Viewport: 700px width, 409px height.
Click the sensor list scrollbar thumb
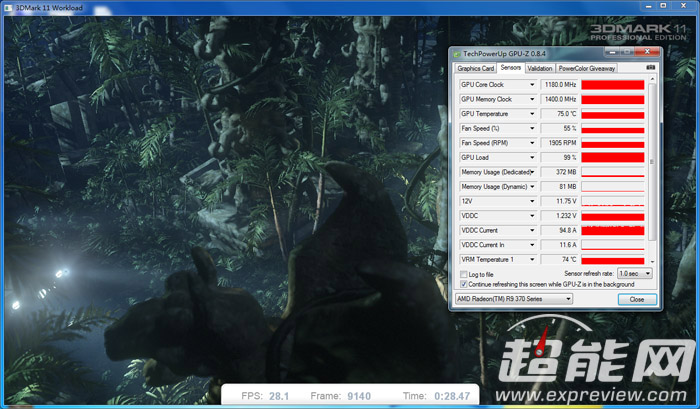tap(652, 162)
